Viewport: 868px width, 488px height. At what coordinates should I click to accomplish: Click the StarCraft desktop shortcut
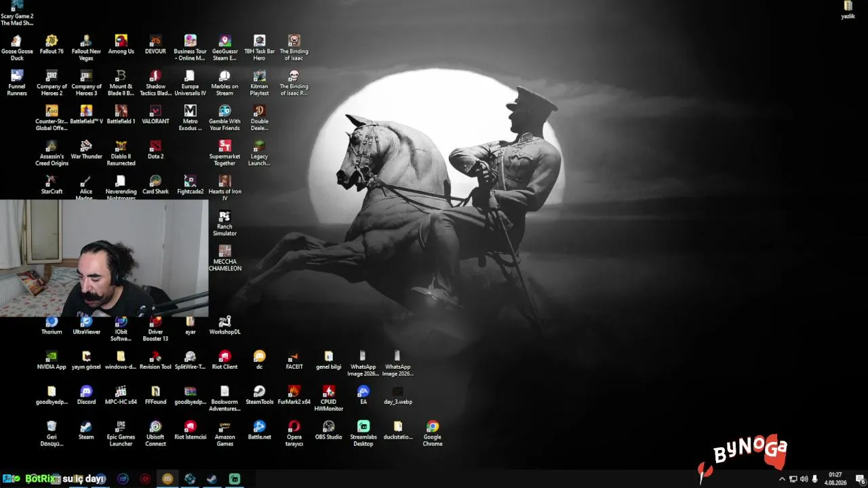[52, 185]
